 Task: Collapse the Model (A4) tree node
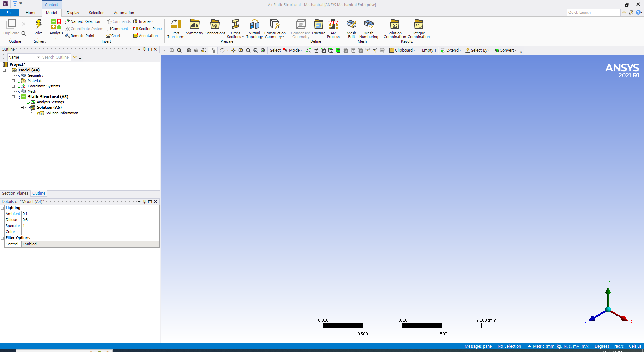coord(4,70)
